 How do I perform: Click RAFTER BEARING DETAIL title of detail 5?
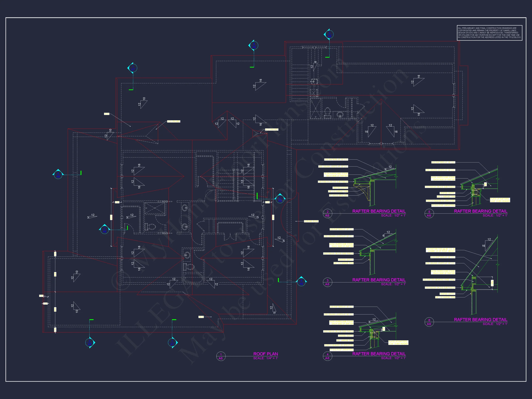[480, 211]
